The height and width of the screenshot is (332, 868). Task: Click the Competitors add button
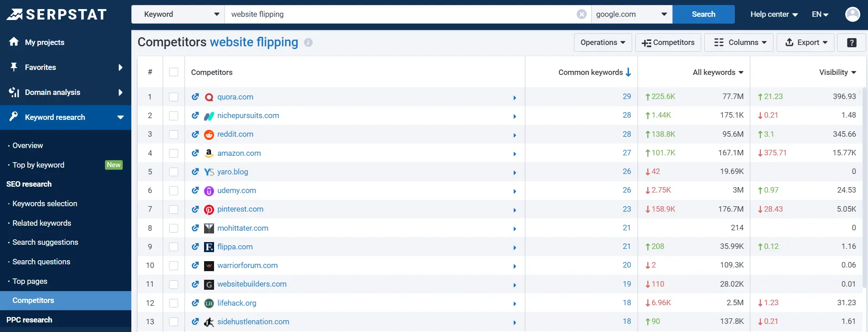click(668, 42)
